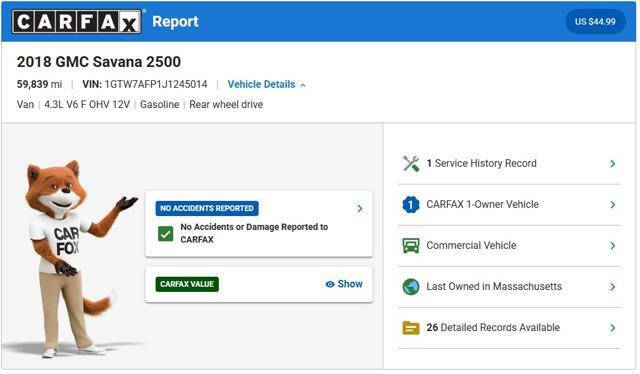The height and width of the screenshot is (374, 640).
Task: Select the Commercial Vehicle row
Action: click(x=509, y=246)
